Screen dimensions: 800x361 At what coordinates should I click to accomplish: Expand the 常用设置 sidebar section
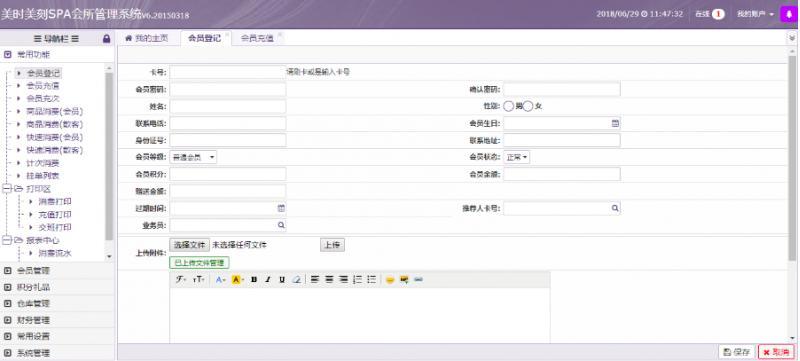click(x=57, y=337)
